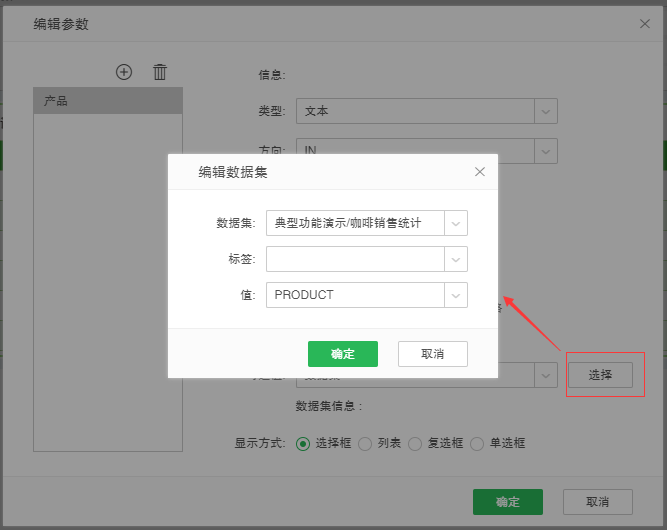Select 产品 in the parameter list
The width and height of the screenshot is (667, 530).
click(108, 101)
